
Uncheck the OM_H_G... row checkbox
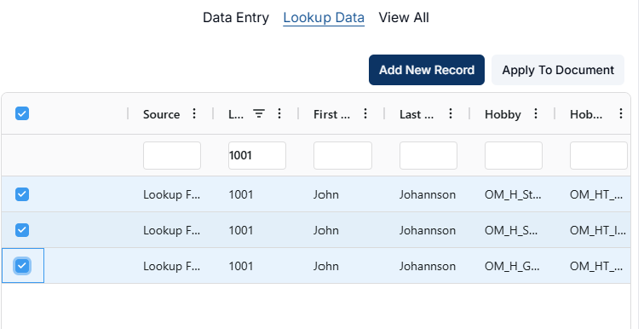22,266
